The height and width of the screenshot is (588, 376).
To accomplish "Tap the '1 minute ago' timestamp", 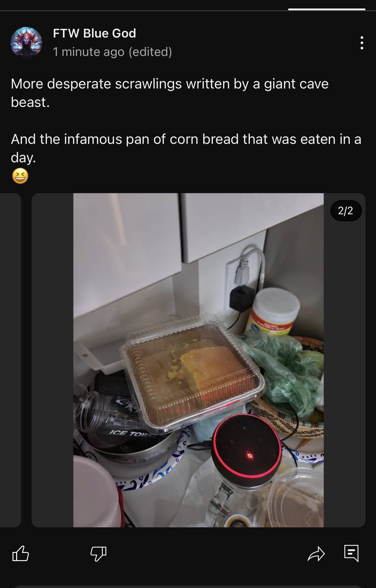I will [89, 52].
